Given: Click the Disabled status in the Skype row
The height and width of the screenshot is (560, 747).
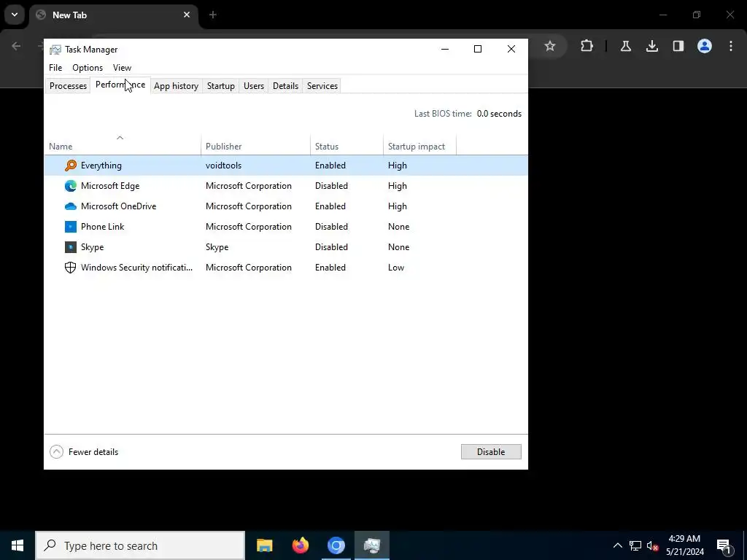Looking at the screenshot, I should (331, 247).
